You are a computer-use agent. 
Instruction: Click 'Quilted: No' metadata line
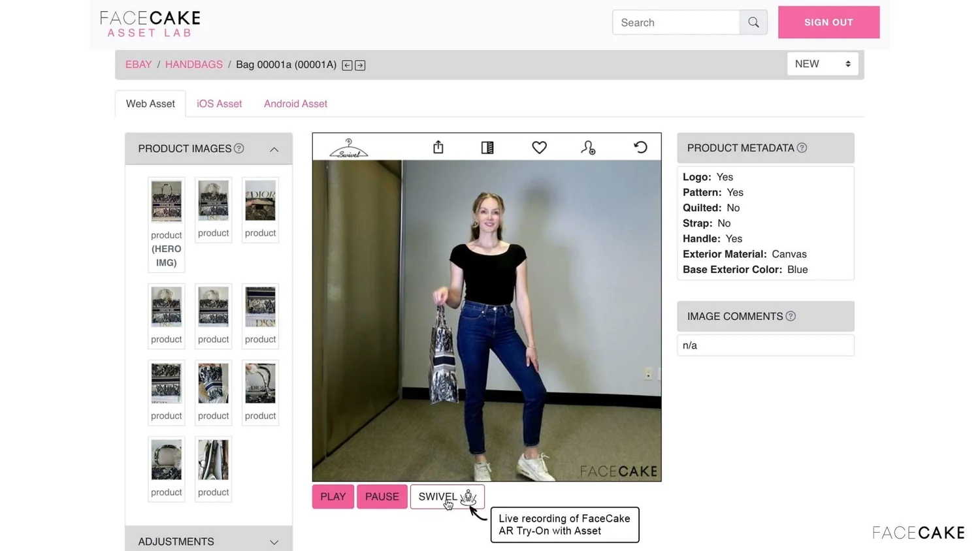tap(711, 208)
